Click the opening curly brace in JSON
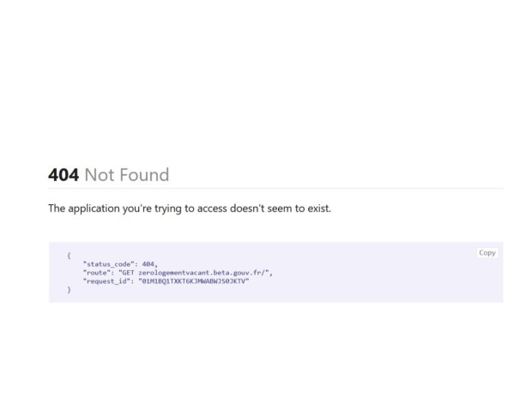Image resolution: width=532 pixels, height=398 pixels. (69, 256)
